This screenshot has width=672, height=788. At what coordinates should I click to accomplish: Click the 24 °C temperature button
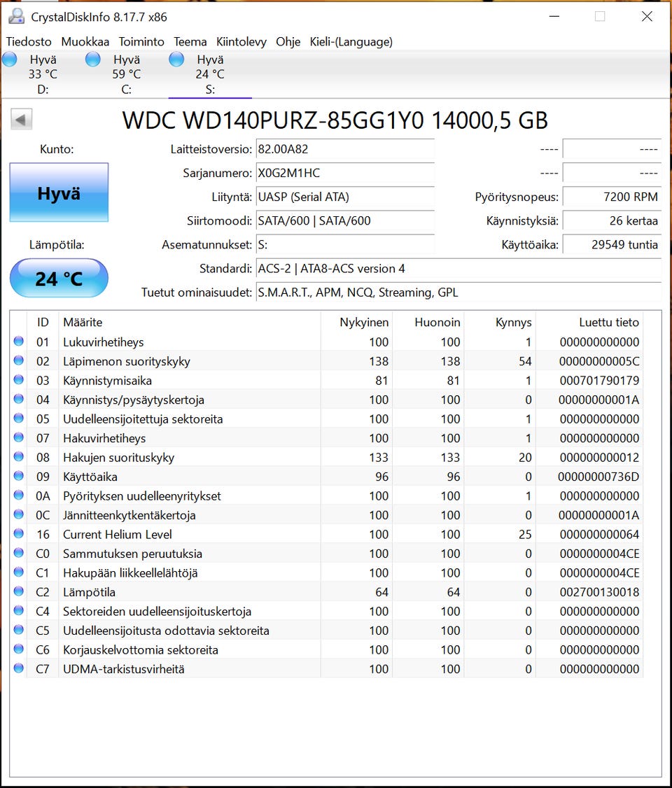coord(59,279)
